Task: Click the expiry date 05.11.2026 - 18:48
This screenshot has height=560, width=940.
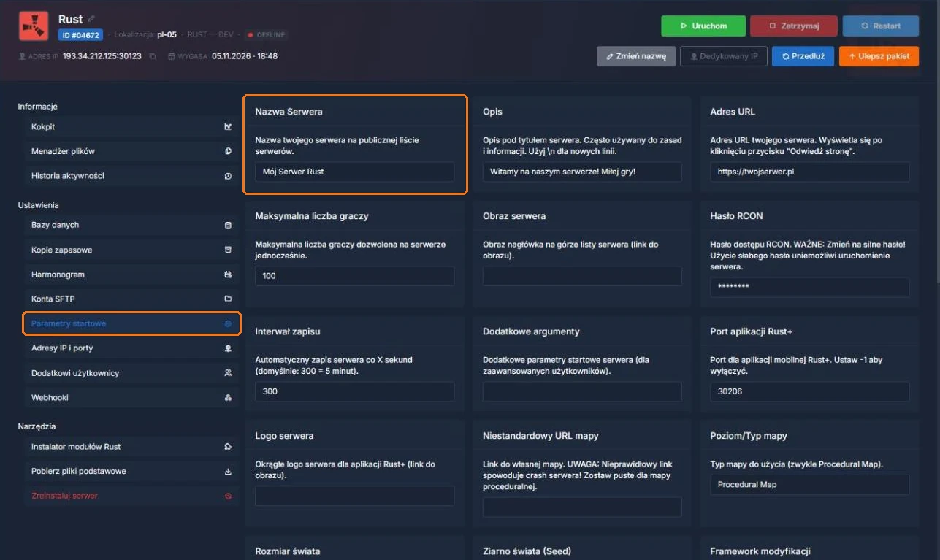Action: point(245,56)
